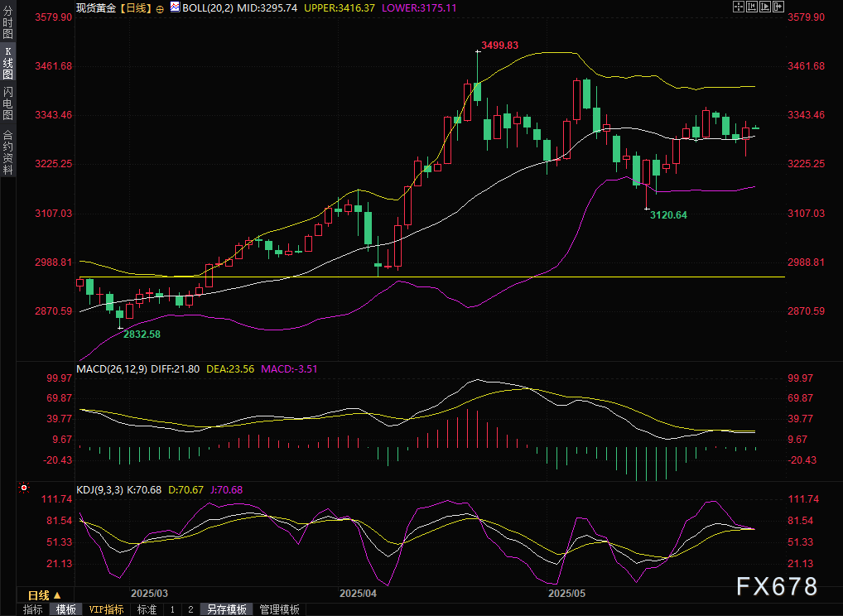Select the 模板 bottom tab
This screenshot has width=843, height=616.
coord(66,609)
